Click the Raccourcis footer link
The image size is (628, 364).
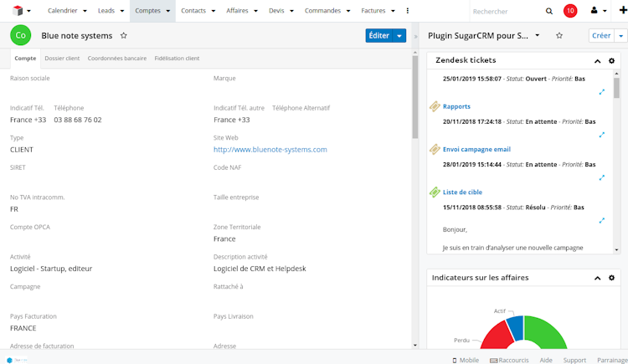click(x=509, y=361)
